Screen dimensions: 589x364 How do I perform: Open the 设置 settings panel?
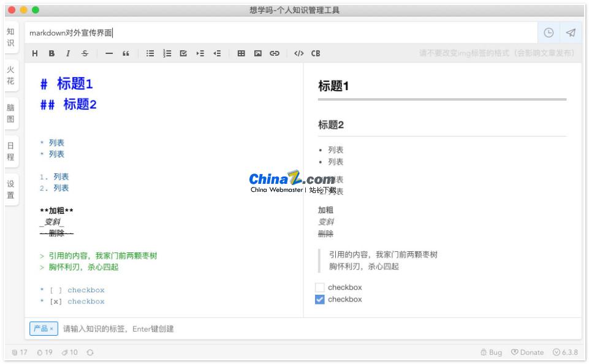click(x=10, y=189)
